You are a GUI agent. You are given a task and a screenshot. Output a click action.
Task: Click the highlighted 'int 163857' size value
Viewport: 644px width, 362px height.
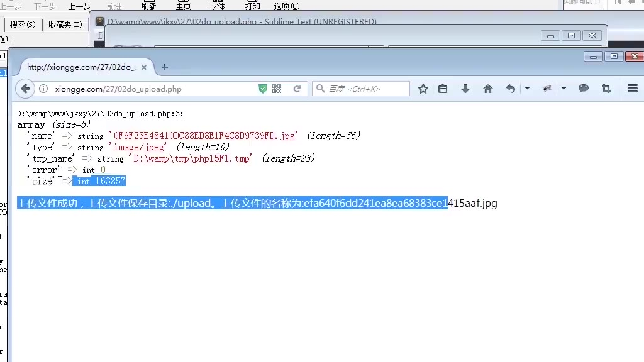(99, 181)
